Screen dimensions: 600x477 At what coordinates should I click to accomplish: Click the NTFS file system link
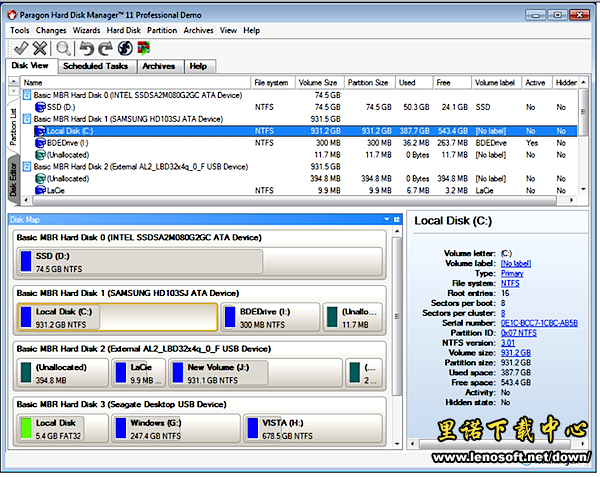[x=510, y=283]
